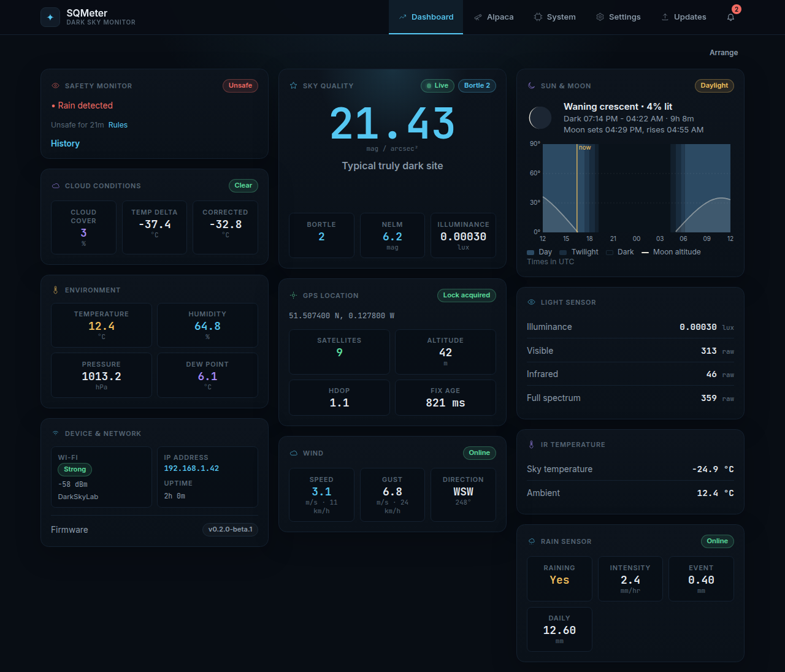Click the SQMeter star logo icon
This screenshot has height=672, width=785.
(50, 17)
